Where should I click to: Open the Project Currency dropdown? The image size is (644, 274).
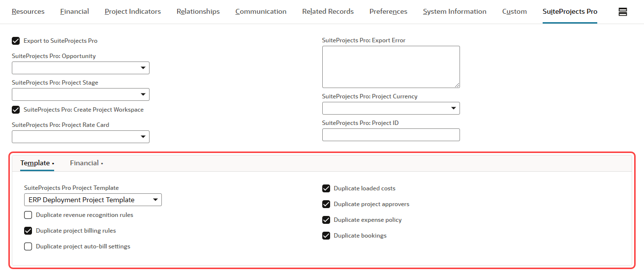tap(391, 108)
